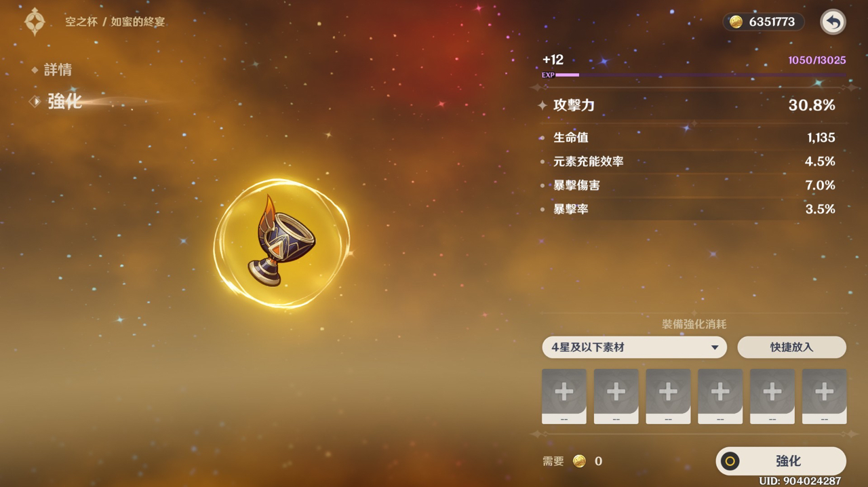Viewport: 868px width, 487px height.
Task: Click the 暴擊傷害 substat row
Action: [693, 185]
